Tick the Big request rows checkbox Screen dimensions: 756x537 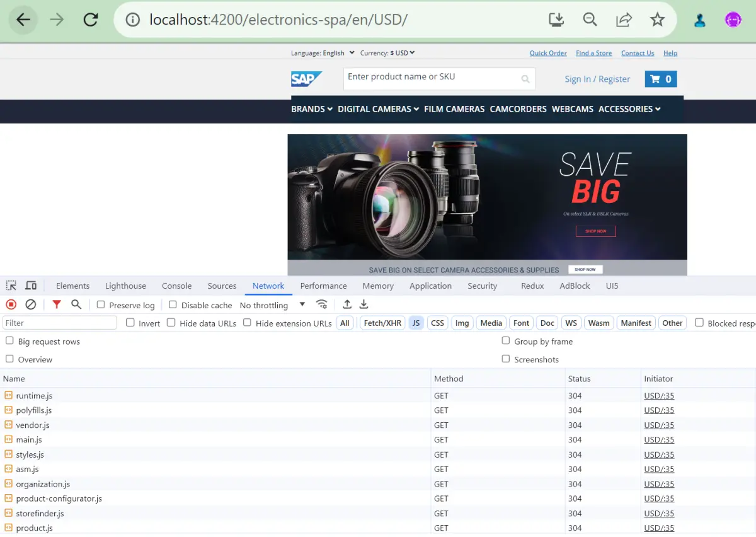coord(9,341)
